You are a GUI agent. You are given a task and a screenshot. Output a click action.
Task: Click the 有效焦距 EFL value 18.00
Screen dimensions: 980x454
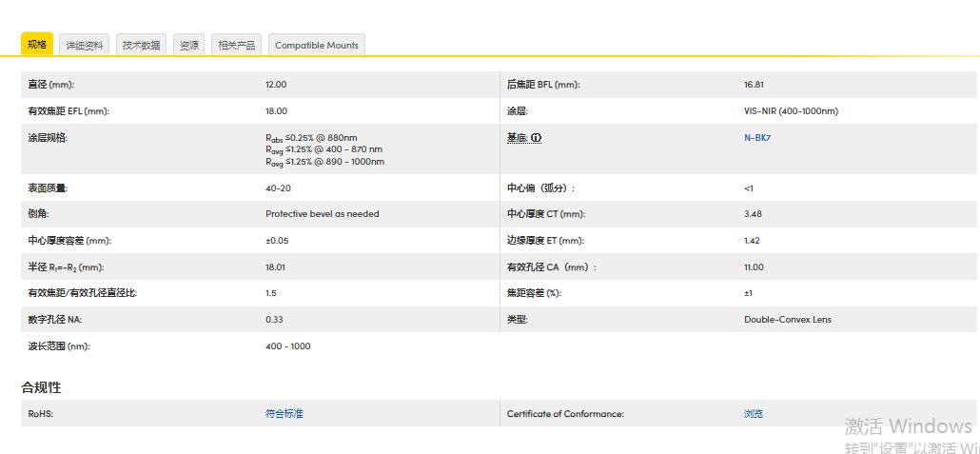coord(276,111)
